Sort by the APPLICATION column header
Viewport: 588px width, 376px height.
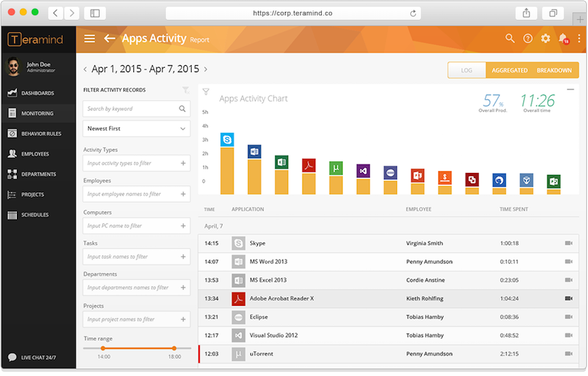pyautogui.click(x=247, y=209)
